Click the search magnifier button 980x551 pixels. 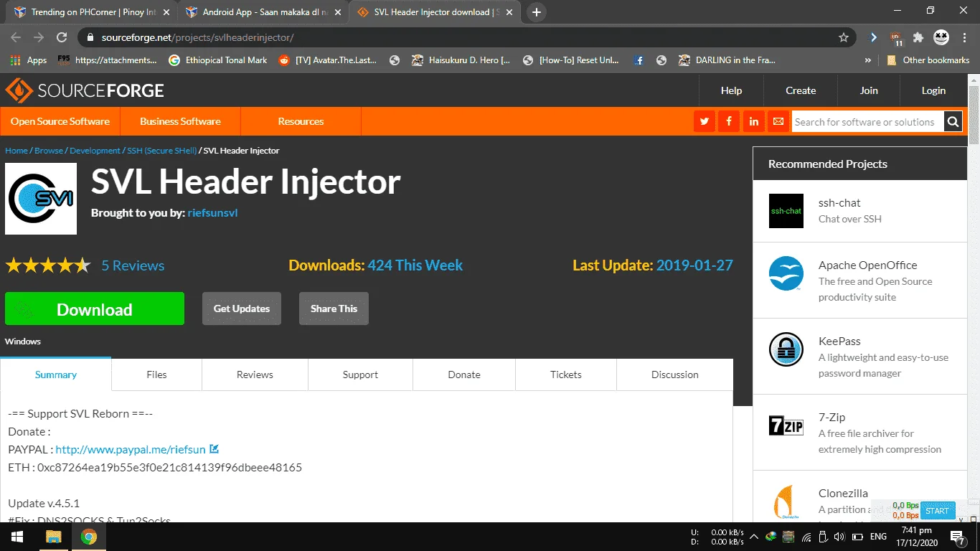pyautogui.click(x=953, y=122)
